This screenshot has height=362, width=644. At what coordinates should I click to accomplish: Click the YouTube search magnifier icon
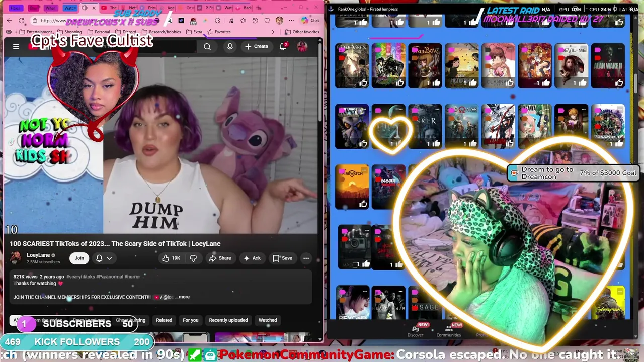(207, 46)
